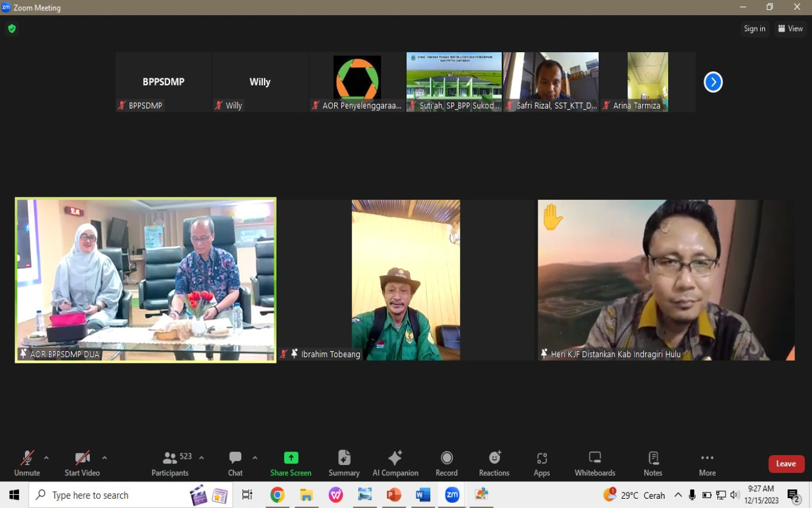Click the red Leave button
The width and height of the screenshot is (812, 508).
click(786, 464)
